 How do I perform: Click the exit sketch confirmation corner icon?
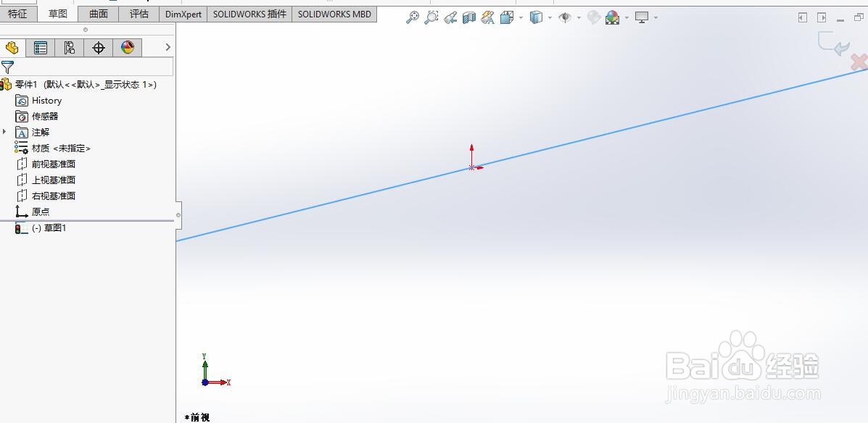pyautogui.click(x=834, y=43)
